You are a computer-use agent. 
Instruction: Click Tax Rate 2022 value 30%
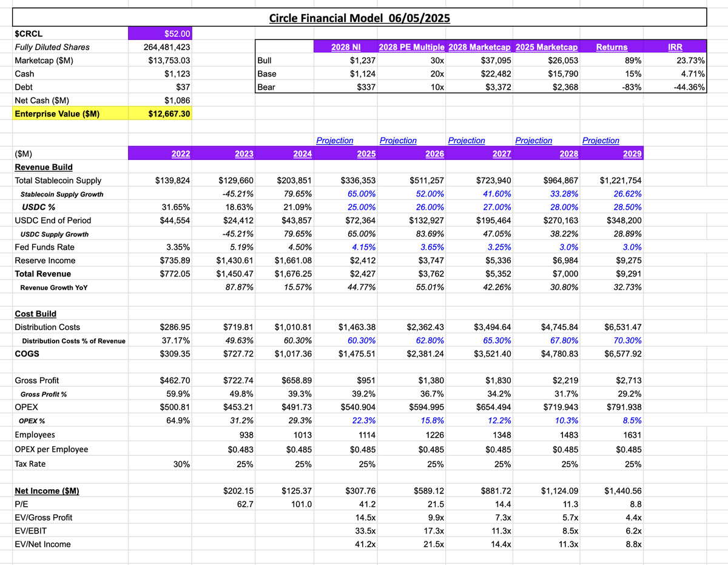click(181, 464)
